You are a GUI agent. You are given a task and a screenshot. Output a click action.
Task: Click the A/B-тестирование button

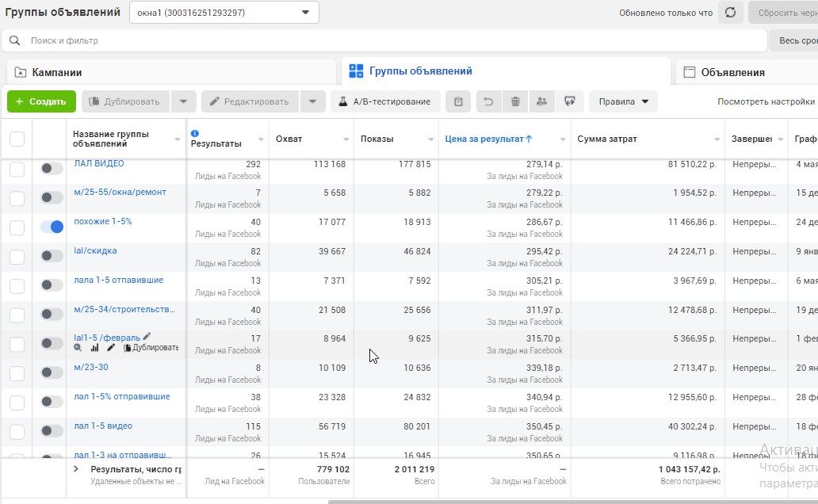click(x=385, y=101)
